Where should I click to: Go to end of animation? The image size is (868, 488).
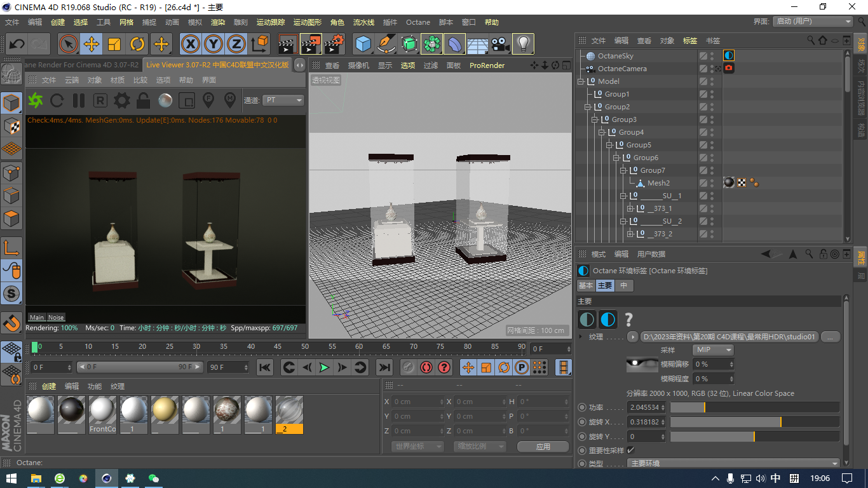tap(384, 367)
